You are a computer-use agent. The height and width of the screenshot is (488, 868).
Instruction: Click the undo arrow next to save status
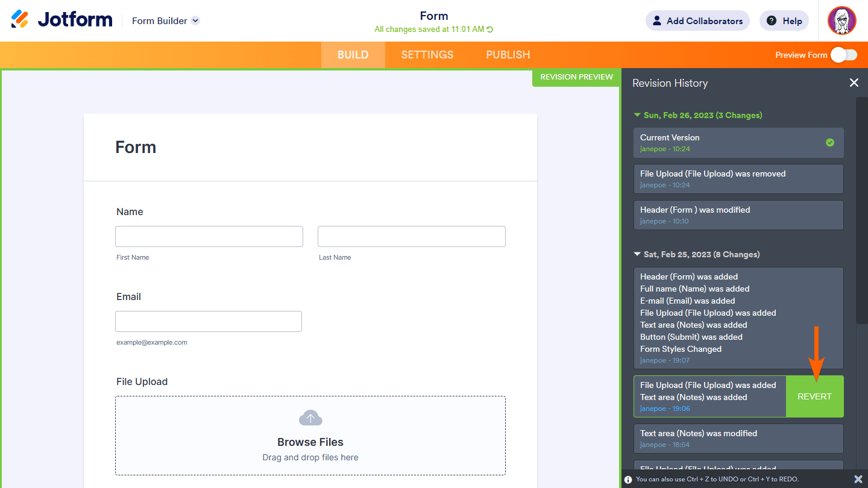click(488, 29)
